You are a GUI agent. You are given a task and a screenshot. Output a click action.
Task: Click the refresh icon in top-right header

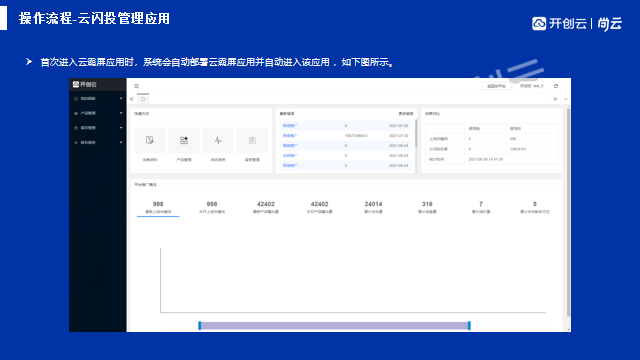(556, 86)
